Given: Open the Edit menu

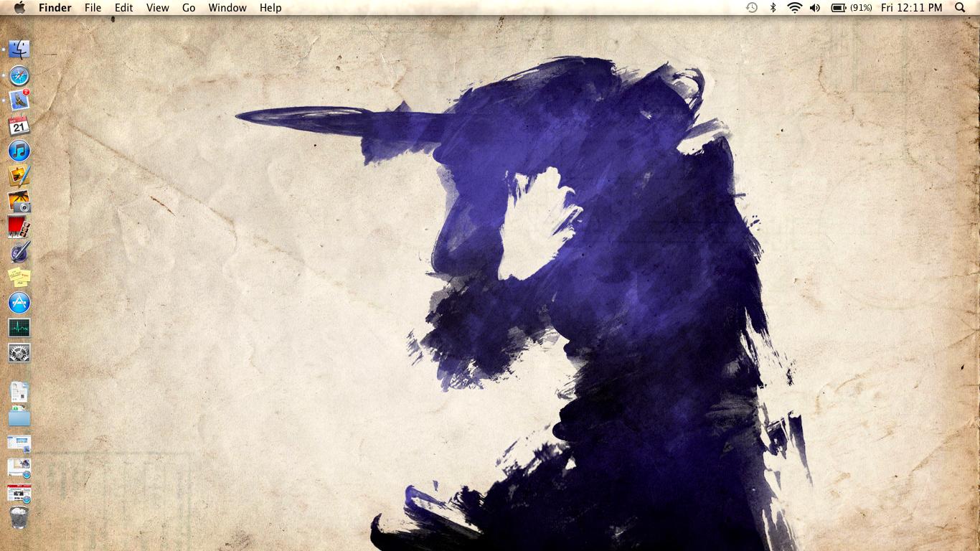Looking at the screenshot, I should pos(124,8).
